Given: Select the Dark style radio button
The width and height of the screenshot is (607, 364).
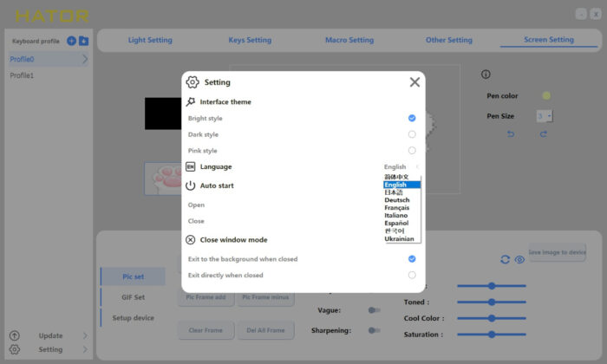Looking at the screenshot, I should [412, 134].
